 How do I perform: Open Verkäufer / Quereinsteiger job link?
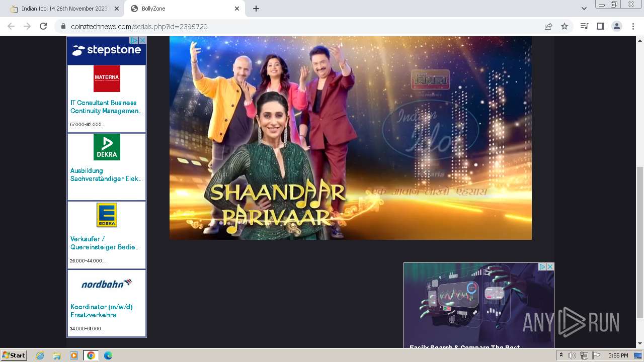pos(105,243)
